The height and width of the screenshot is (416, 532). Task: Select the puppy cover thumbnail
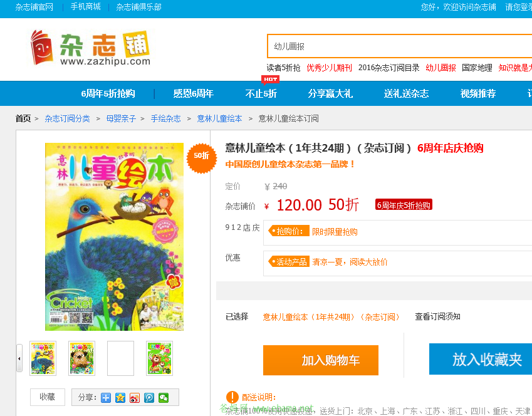pos(81,358)
